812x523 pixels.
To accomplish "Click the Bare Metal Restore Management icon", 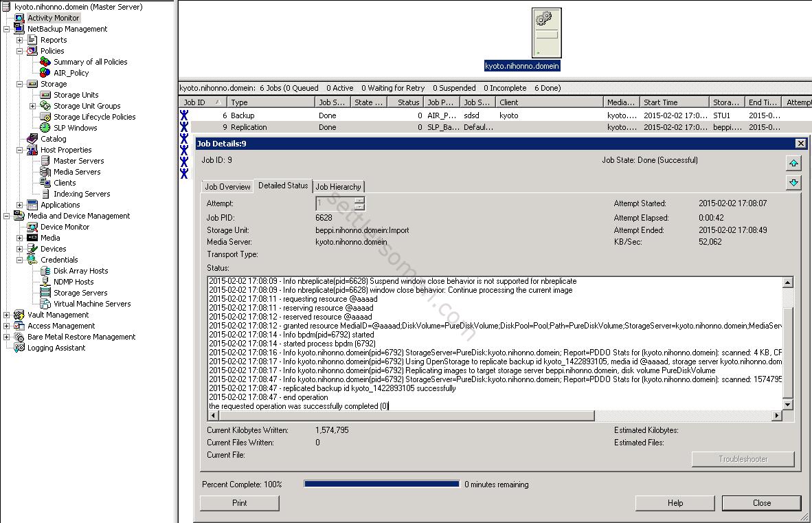I will tap(19, 337).
